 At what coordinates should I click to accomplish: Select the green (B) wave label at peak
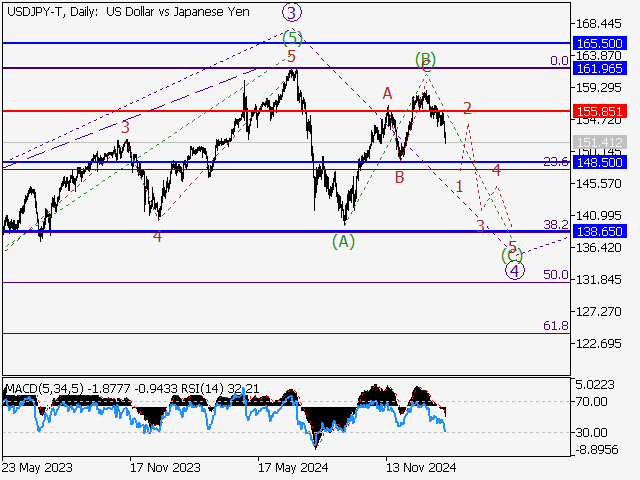click(425, 60)
